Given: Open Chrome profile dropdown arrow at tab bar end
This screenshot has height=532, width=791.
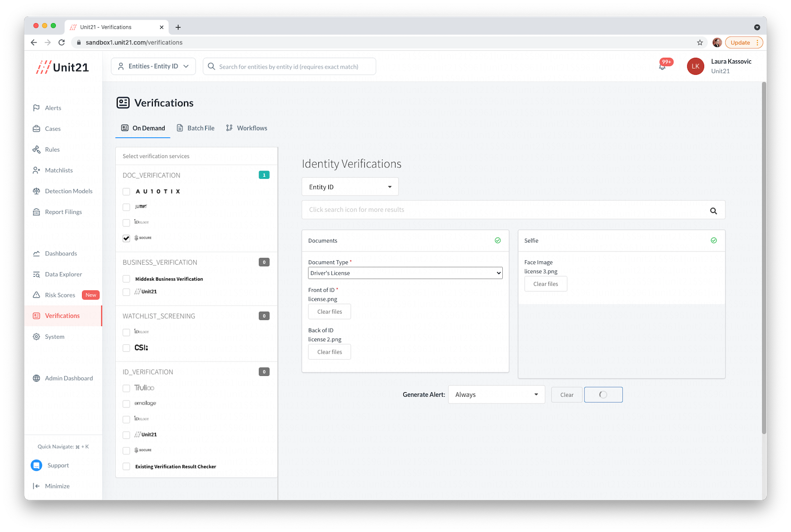Looking at the screenshot, I should coord(757,27).
